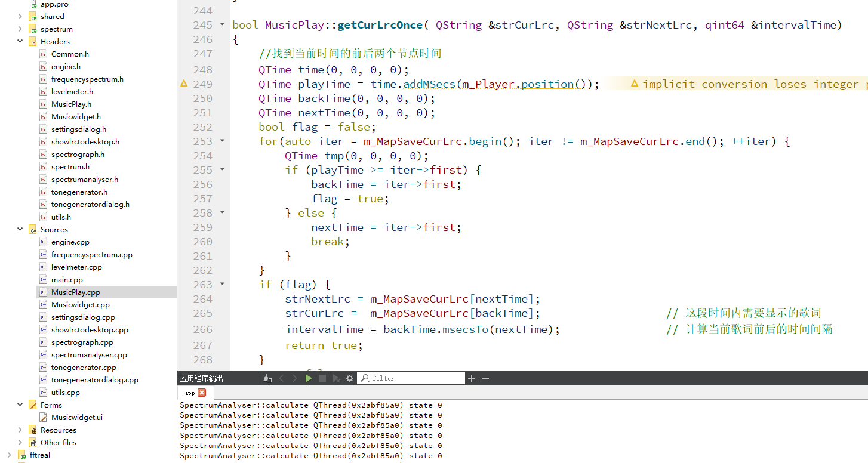Collapse the if block at line 255

pos(223,169)
